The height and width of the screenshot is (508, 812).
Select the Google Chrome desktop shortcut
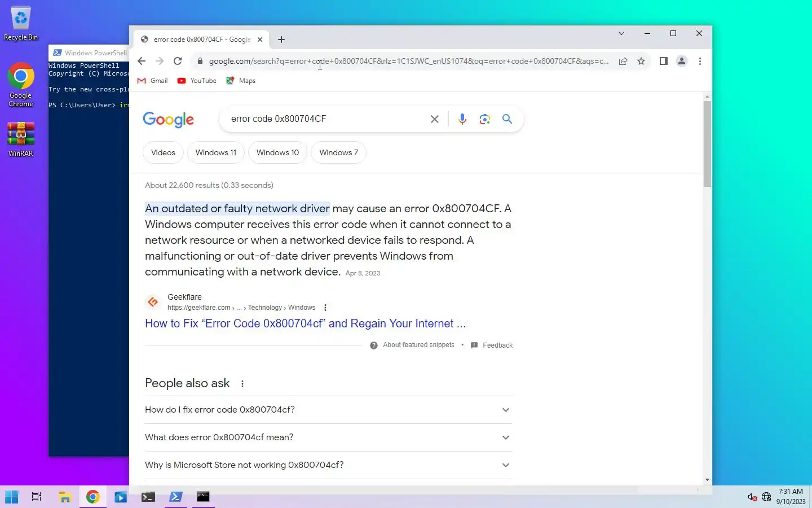(21, 85)
